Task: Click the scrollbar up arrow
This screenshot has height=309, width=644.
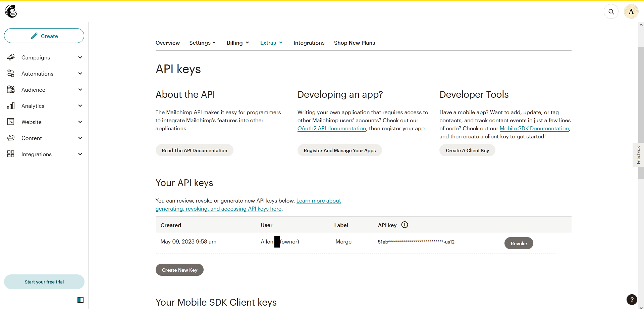Action: 641,25
